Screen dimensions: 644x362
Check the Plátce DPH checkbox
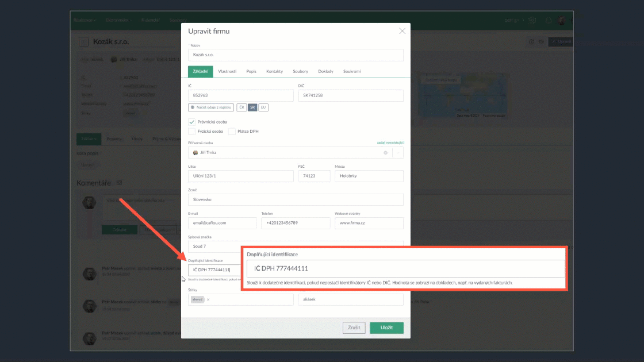pyautogui.click(x=232, y=132)
